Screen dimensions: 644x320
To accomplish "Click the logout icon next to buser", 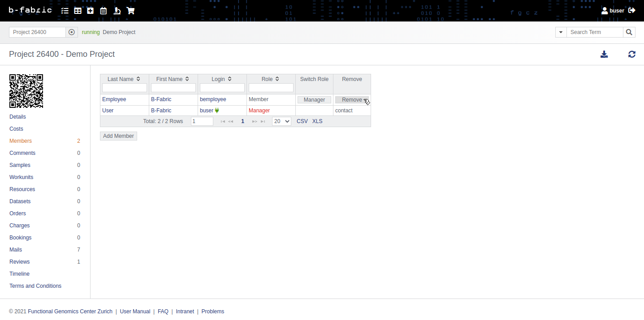I will [632, 10].
